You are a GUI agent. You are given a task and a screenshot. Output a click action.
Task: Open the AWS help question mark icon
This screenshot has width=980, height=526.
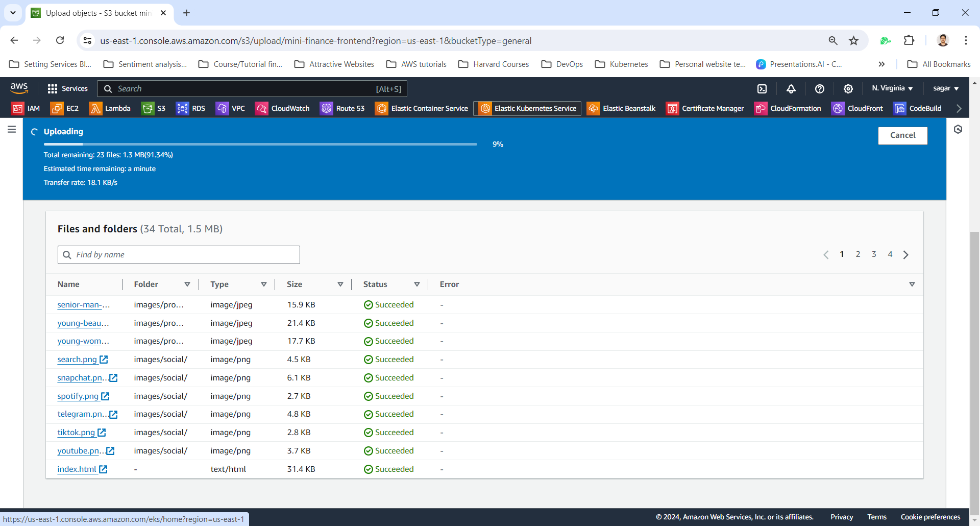(x=819, y=89)
